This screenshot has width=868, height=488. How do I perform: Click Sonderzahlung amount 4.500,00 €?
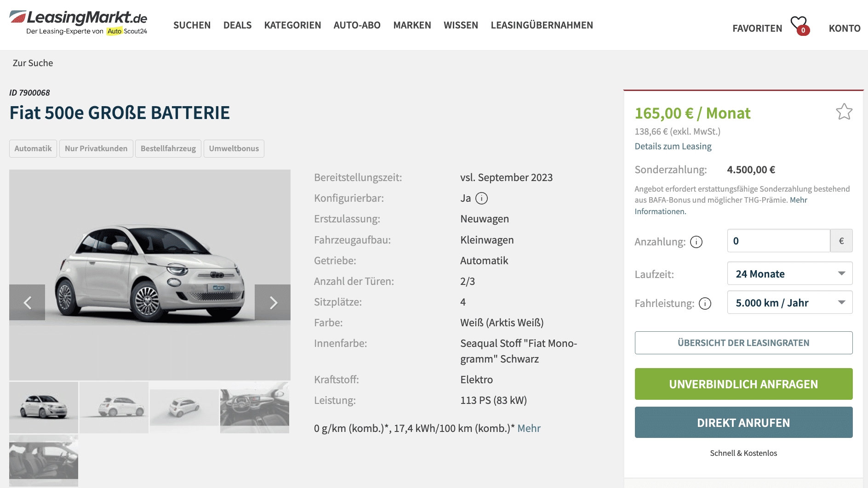pos(751,170)
